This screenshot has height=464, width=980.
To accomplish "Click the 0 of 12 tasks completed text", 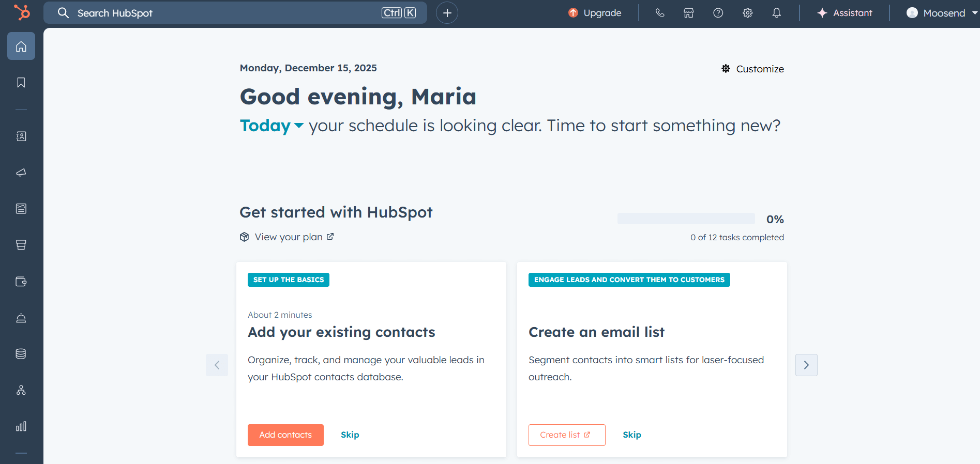I will pyautogui.click(x=737, y=237).
